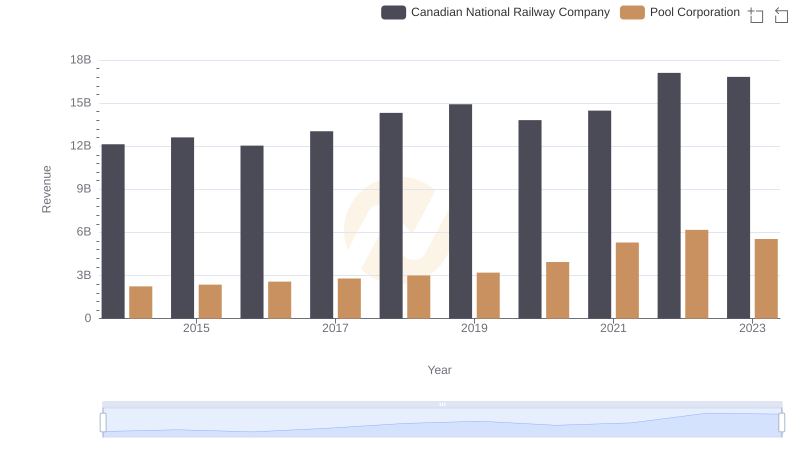Image resolution: width=800 pixels, height=461 pixels.
Task: Select the 2019 Canadian National Railway bar
Action: tap(460, 211)
